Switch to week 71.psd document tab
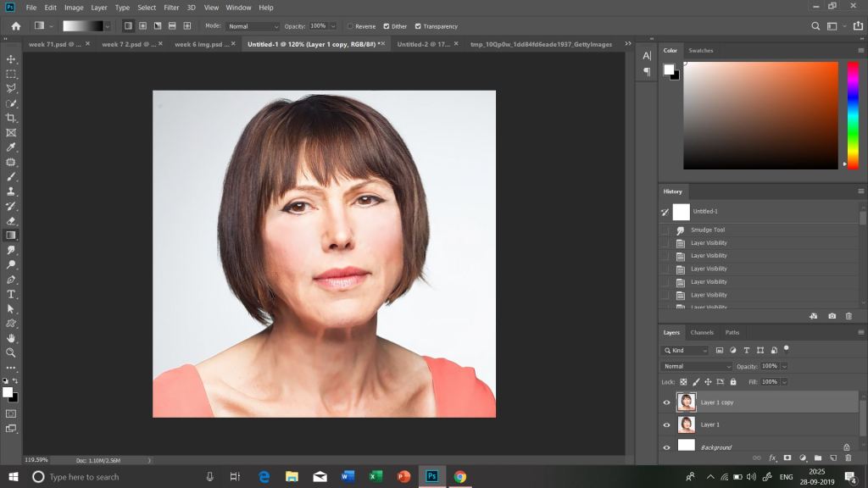 coord(54,44)
